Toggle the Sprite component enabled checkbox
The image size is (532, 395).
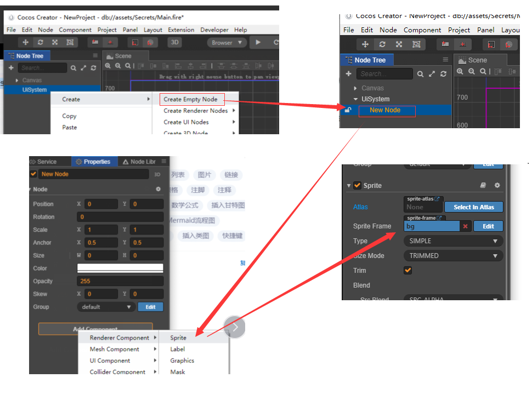click(356, 185)
